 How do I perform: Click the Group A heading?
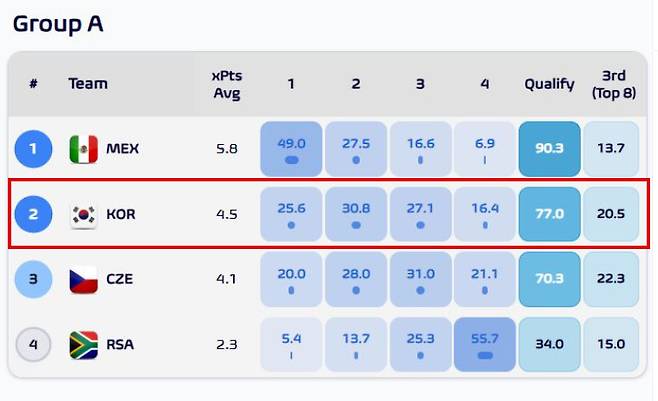click(x=58, y=24)
